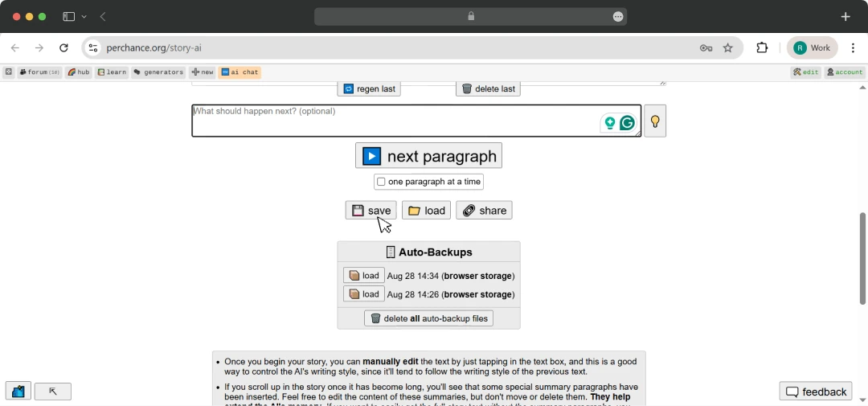The height and width of the screenshot is (406, 868).
Task: Click the page vertical scrollbar thumb
Action: tap(862, 258)
